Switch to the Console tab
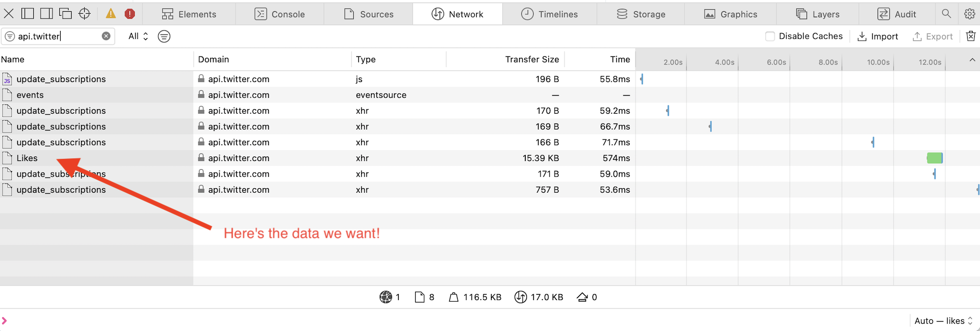Screen dimensions: 980x331 pyautogui.click(x=280, y=14)
